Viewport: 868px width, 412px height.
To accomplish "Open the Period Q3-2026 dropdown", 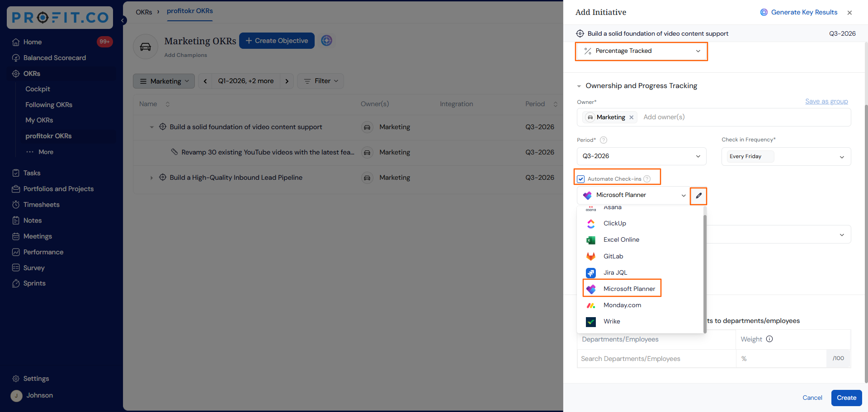I will tap(642, 156).
